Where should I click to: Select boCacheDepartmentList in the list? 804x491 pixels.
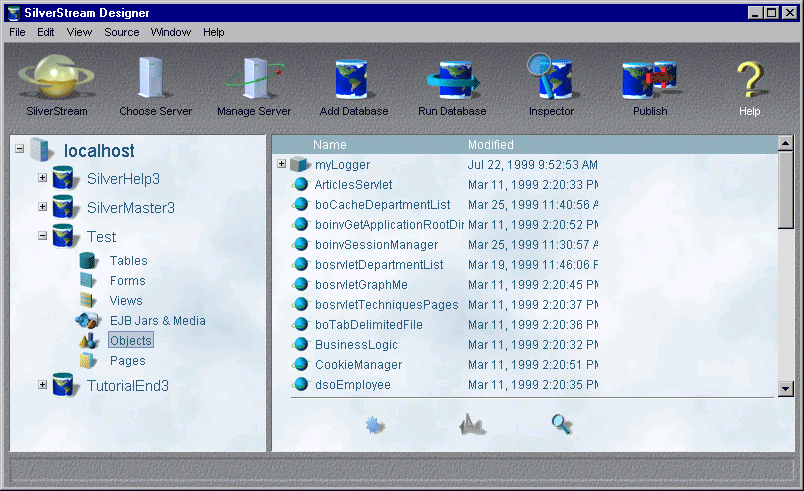[x=383, y=204]
